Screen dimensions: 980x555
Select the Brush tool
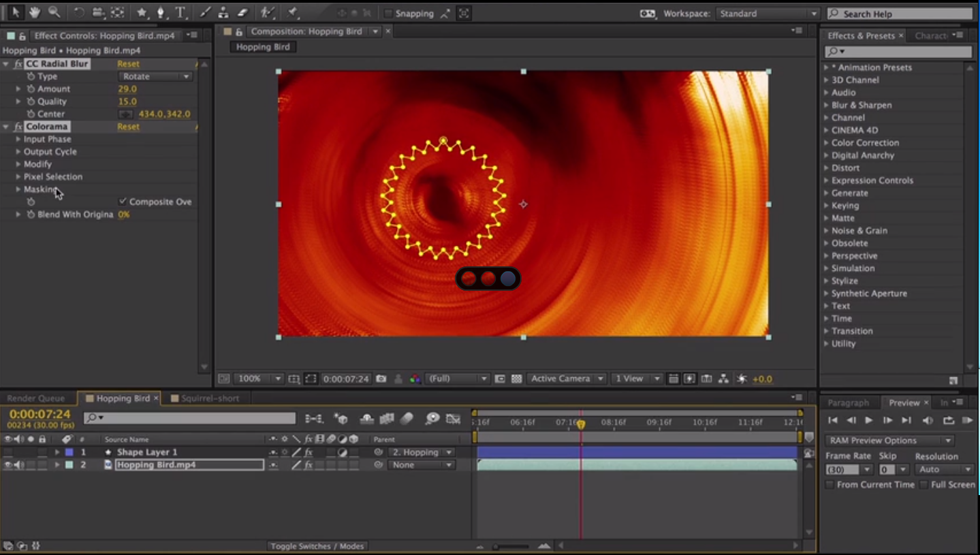(x=206, y=12)
